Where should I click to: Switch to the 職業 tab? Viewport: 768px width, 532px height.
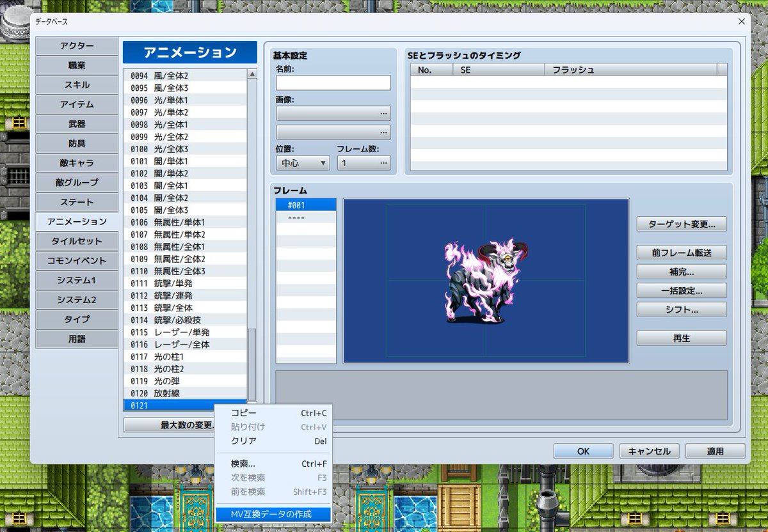coord(77,65)
